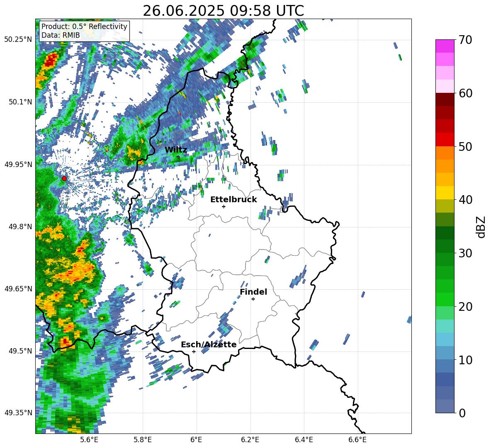This screenshot has height=448, width=491.
Task: Click the Esch/Alzette station cross marker
Action: tap(194, 351)
